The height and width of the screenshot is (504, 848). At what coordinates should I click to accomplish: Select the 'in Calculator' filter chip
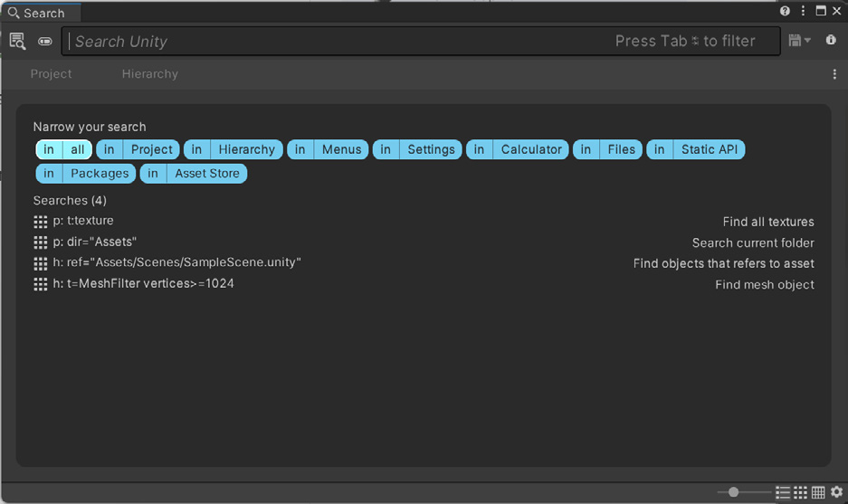click(518, 149)
